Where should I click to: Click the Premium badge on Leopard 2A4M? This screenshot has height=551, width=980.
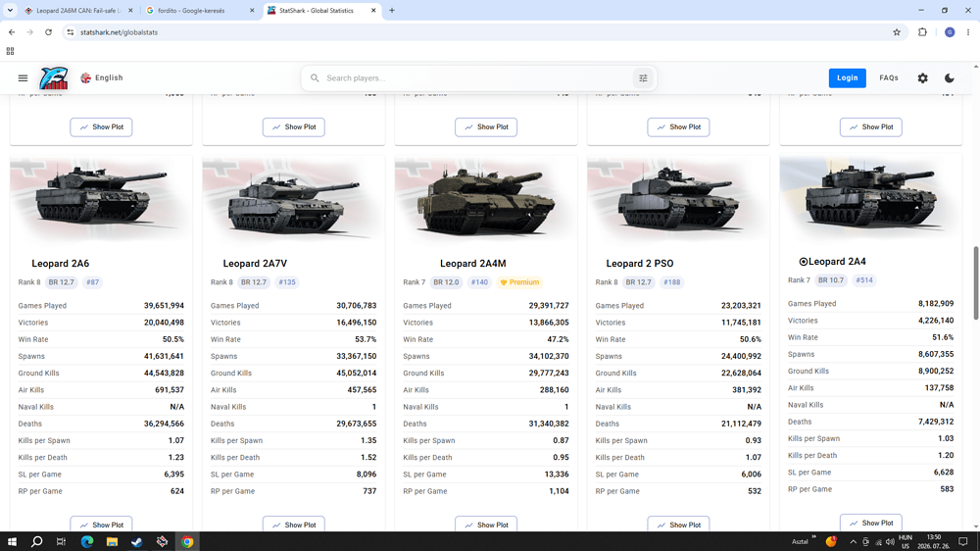(x=519, y=282)
